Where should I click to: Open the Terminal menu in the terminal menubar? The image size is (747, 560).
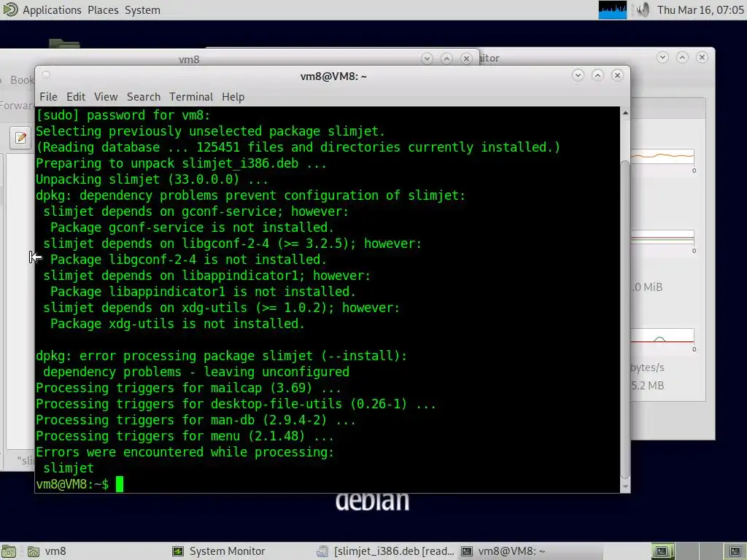coord(191,97)
